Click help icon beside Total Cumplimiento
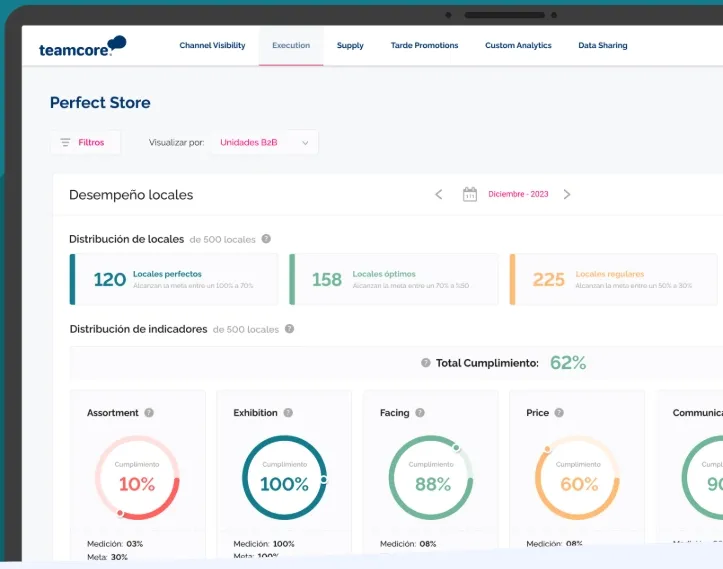Image resolution: width=723 pixels, height=569 pixels. [426, 363]
